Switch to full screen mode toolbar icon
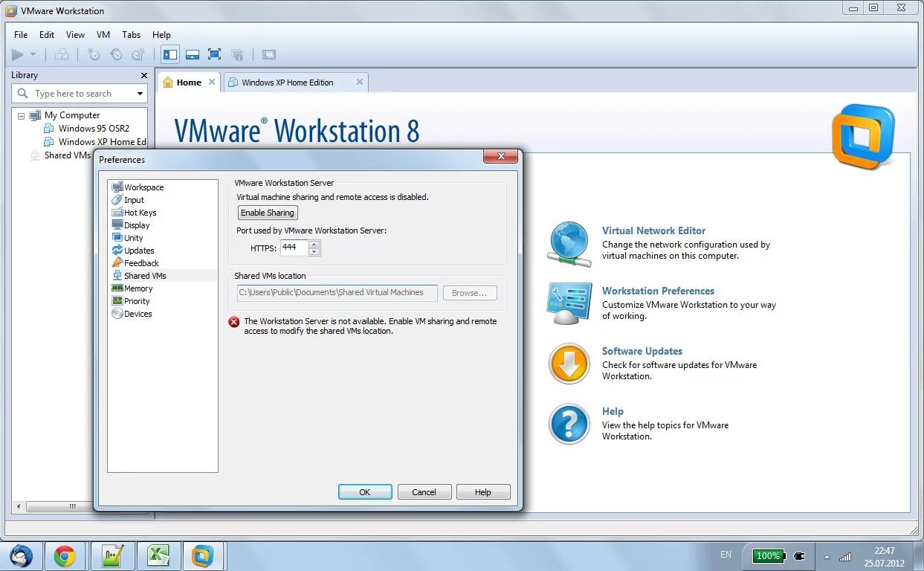 pos(215,54)
